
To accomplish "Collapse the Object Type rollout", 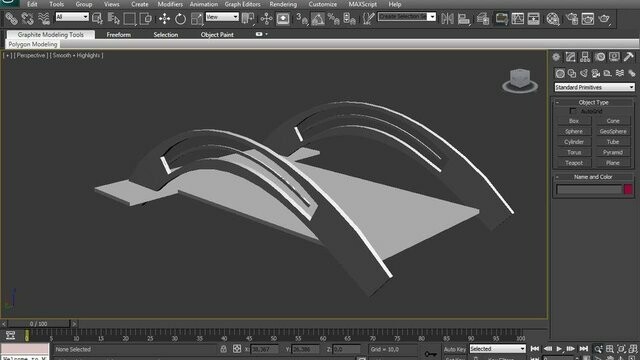I will tap(593, 102).
